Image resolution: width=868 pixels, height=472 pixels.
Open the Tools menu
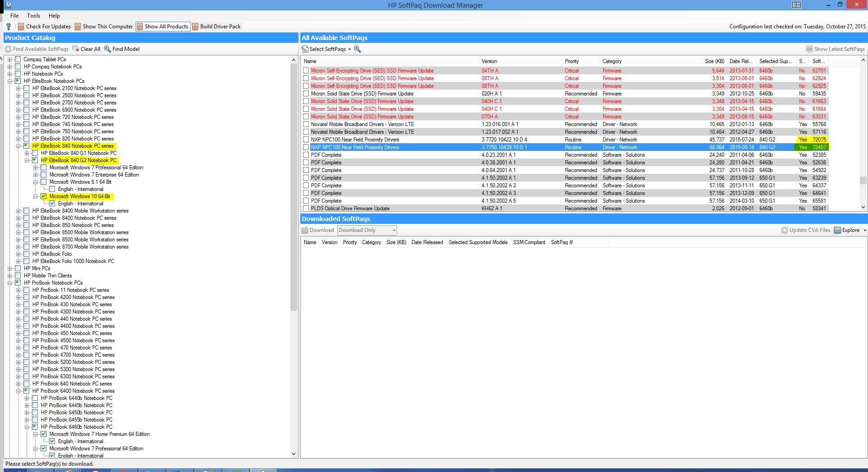33,16
